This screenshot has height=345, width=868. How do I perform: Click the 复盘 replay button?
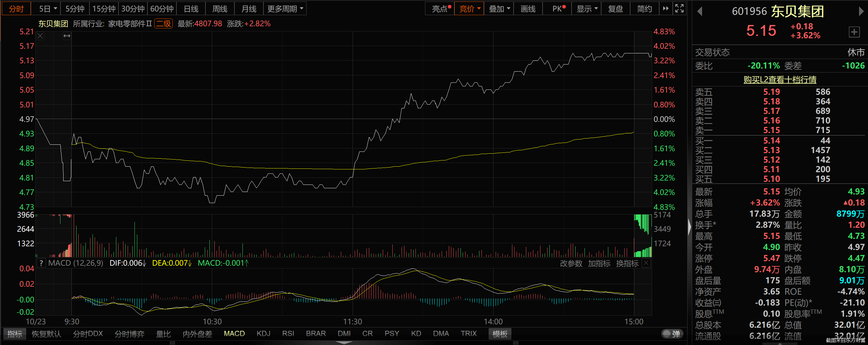[615, 8]
